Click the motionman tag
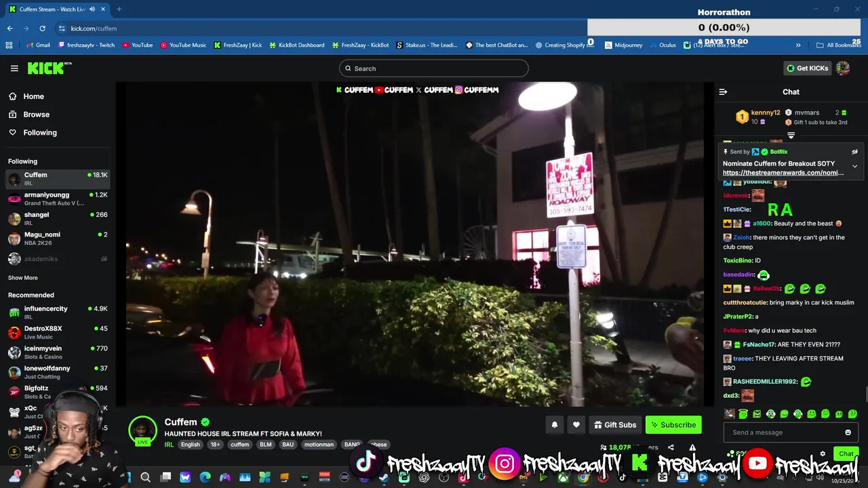This screenshot has width=868, height=488. 319,445
